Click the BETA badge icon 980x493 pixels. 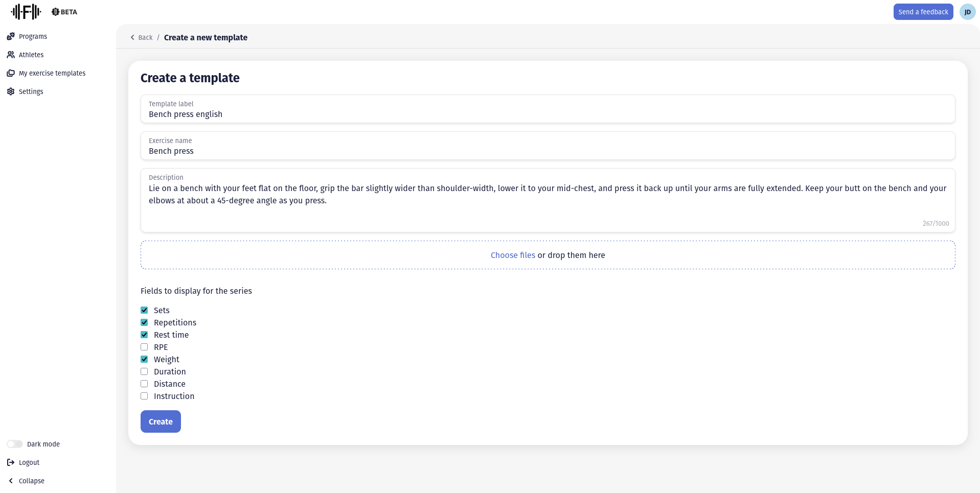click(56, 12)
